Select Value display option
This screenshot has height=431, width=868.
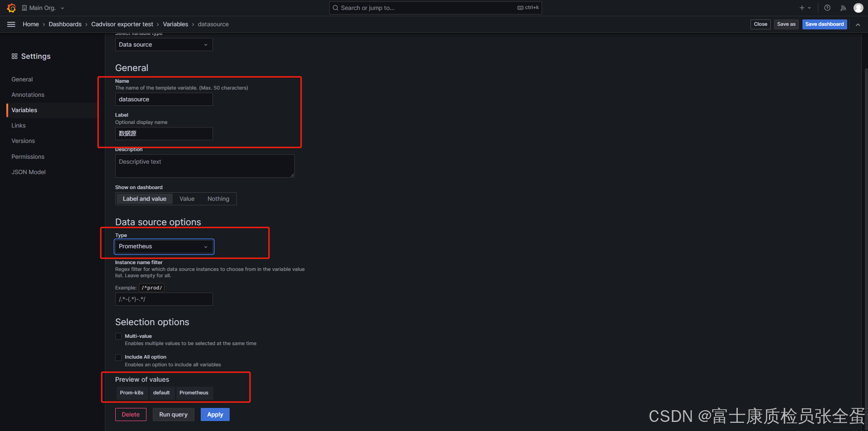click(x=187, y=199)
